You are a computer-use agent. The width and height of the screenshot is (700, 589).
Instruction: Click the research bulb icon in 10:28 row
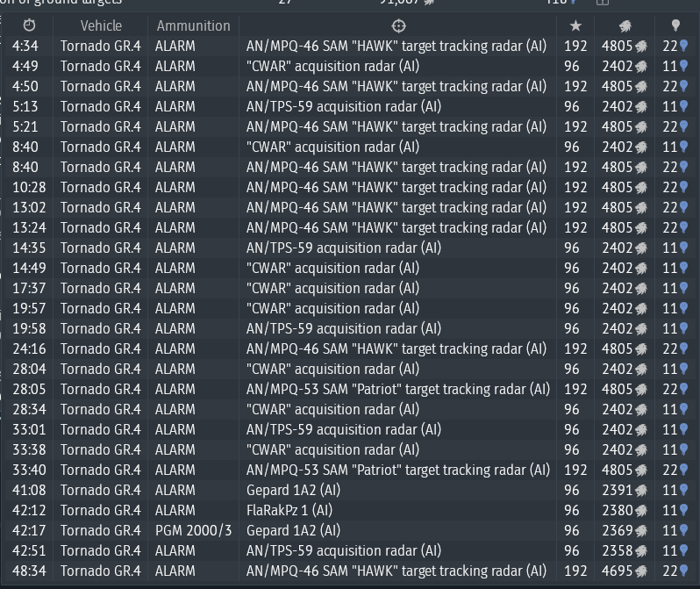coord(683,187)
